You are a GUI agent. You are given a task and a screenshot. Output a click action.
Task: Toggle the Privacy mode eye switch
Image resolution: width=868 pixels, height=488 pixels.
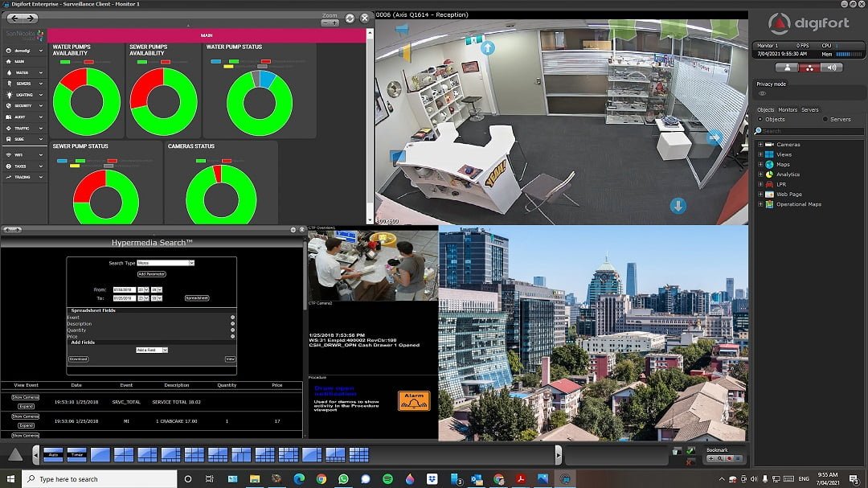click(762, 93)
